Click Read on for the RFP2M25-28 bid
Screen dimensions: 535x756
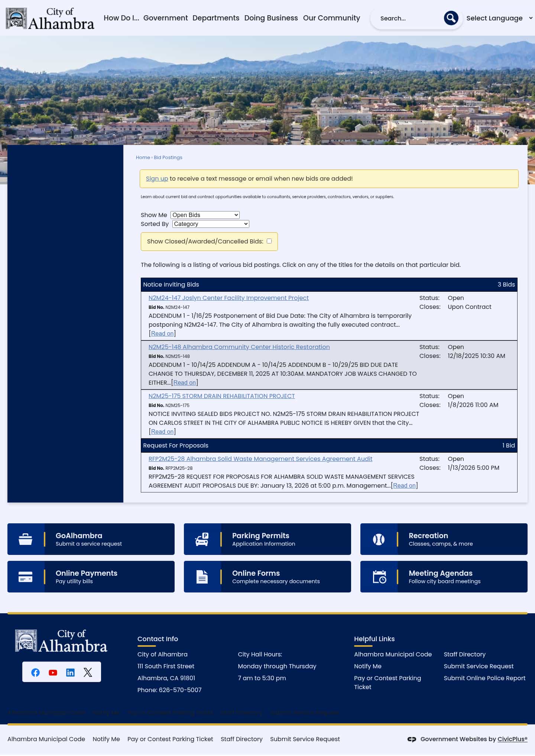pyautogui.click(x=404, y=485)
